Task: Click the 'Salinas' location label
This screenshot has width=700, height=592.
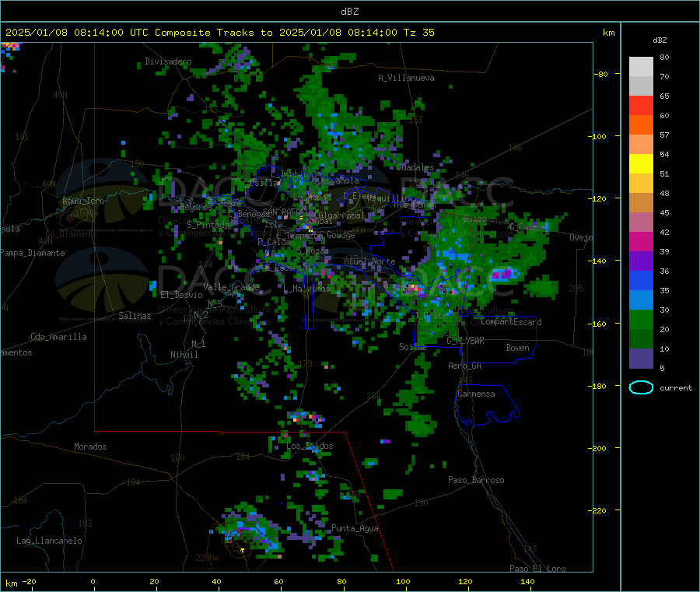Action: 135,316
